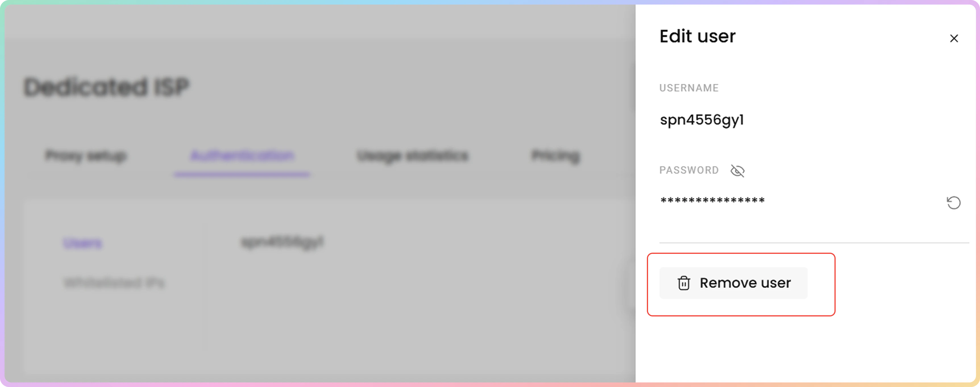Viewport: 980px width, 387px height.
Task: Switch to the Proxy setup tab
Action: 86,156
